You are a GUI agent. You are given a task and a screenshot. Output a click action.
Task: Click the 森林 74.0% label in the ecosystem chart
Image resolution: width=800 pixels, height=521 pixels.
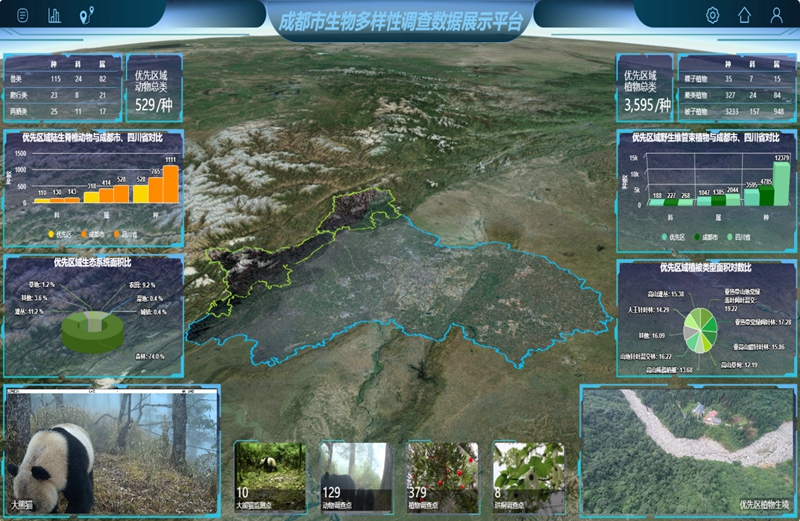[149, 356]
